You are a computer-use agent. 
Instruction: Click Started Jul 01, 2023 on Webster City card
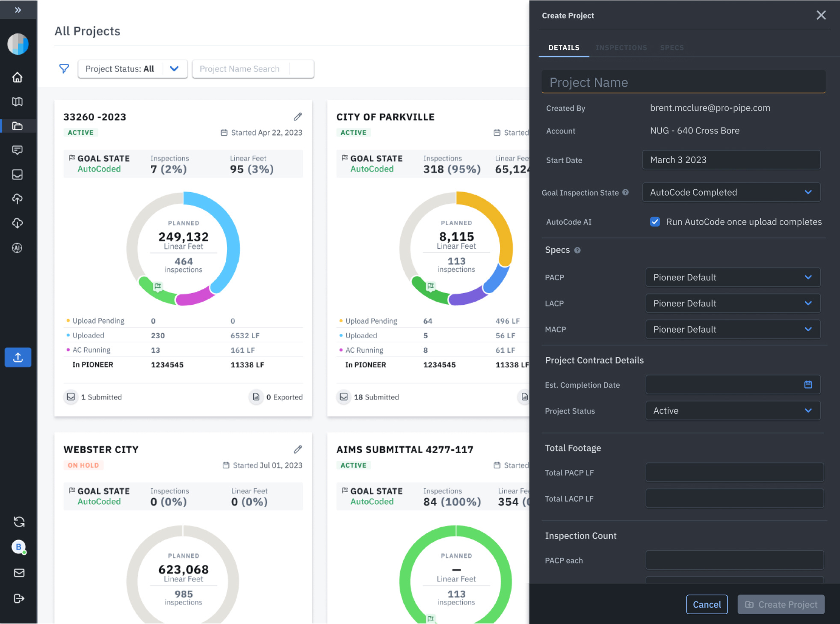point(267,465)
